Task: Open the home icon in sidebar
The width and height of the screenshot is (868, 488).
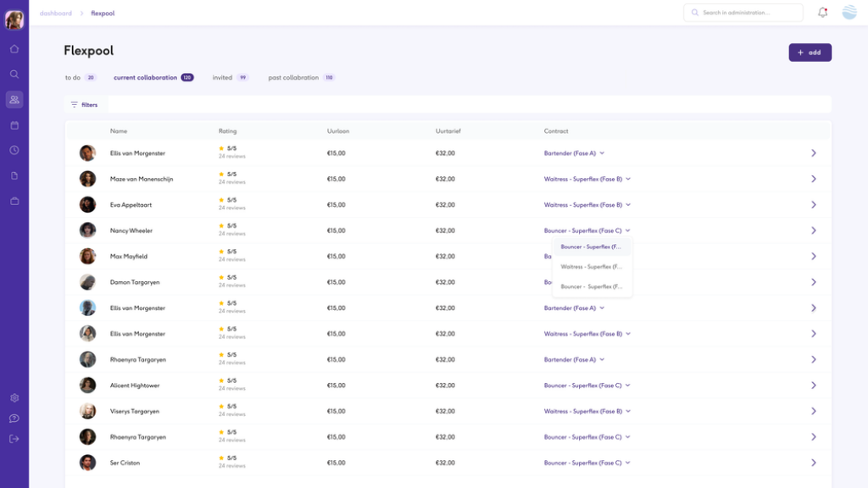Action: point(14,49)
